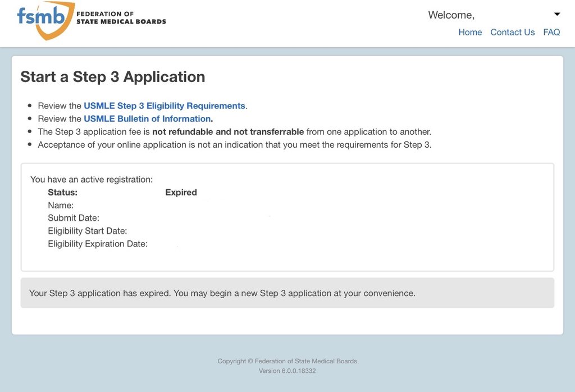This screenshot has width=575, height=392.
Task: Open USMLE Step 3 Eligibility Requirements link
Action: 165,106
